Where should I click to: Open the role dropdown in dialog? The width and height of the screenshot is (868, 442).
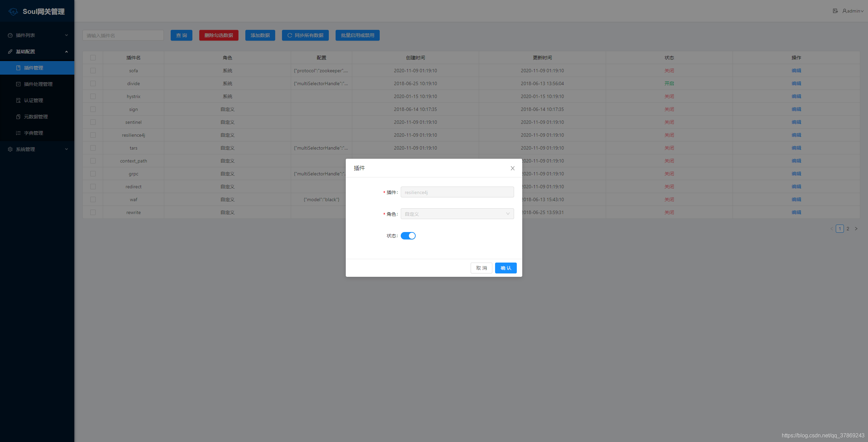(x=457, y=214)
